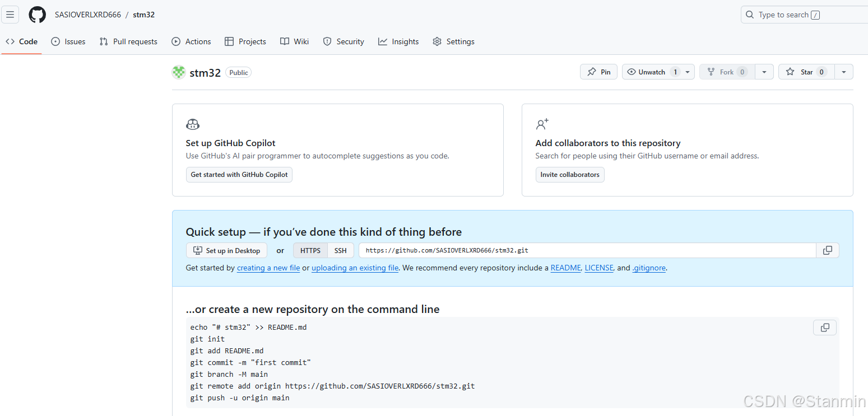Select the HTTPS clone option
The height and width of the screenshot is (416, 868).
[310, 250]
